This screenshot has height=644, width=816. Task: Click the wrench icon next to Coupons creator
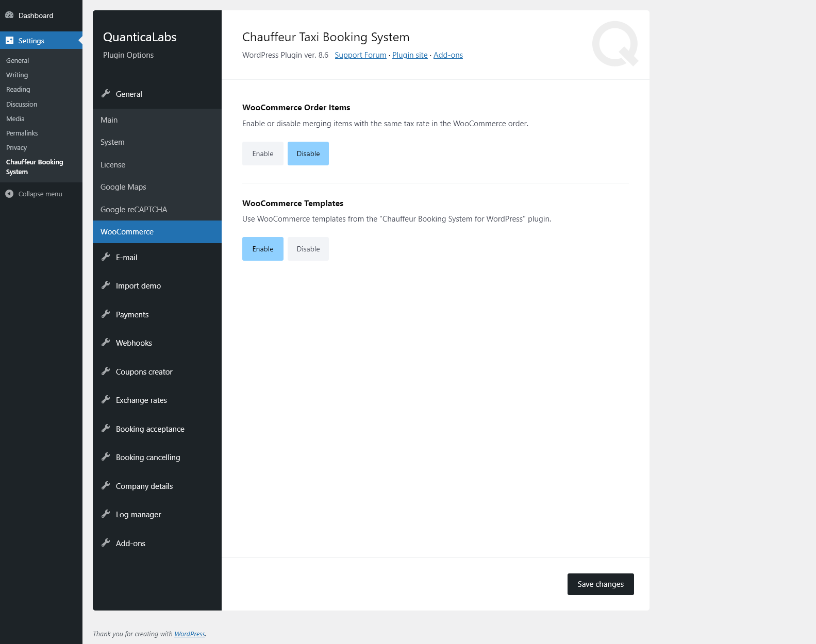[x=106, y=371]
